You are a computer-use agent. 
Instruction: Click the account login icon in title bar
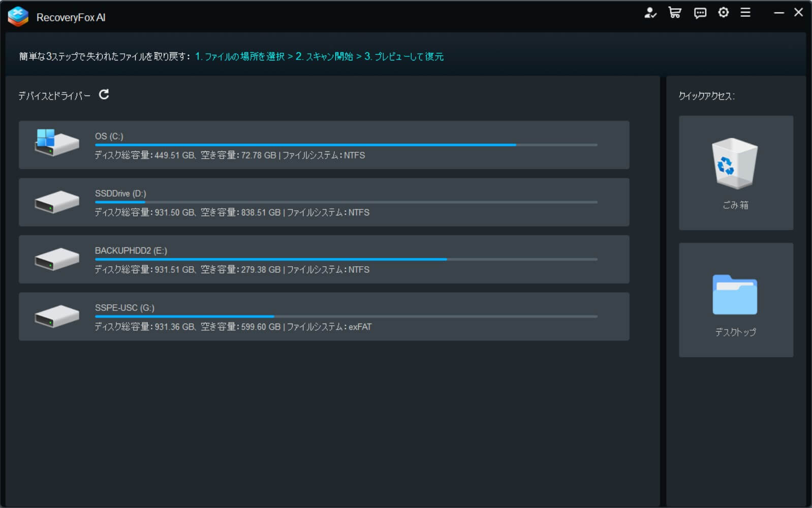pos(650,13)
